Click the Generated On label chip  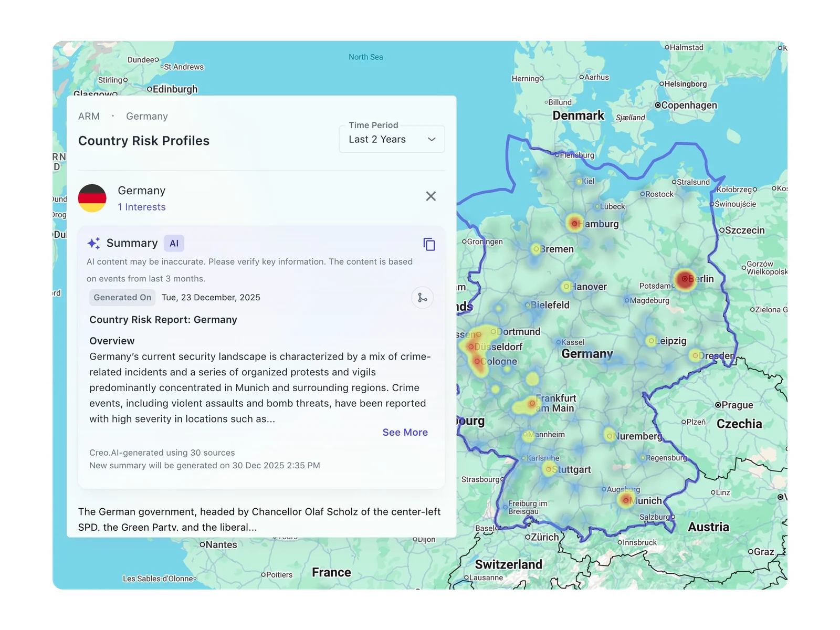pyautogui.click(x=122, y=298)
